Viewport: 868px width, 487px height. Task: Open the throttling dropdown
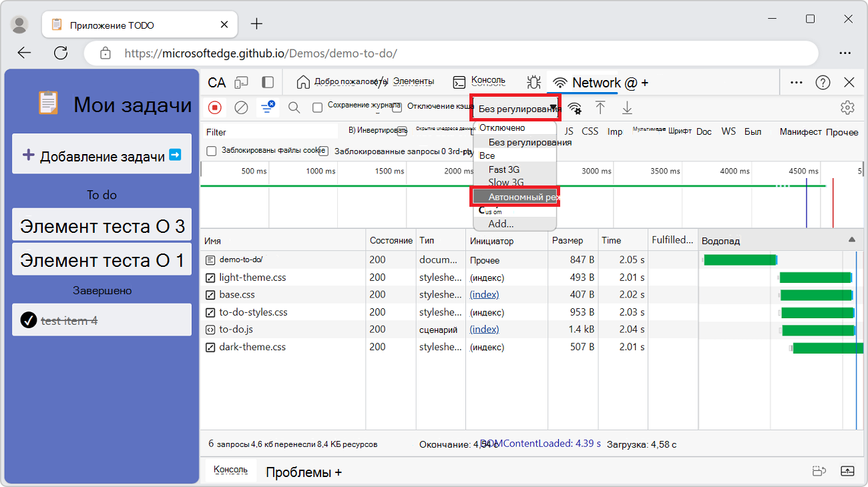click(x=515, y=109)
